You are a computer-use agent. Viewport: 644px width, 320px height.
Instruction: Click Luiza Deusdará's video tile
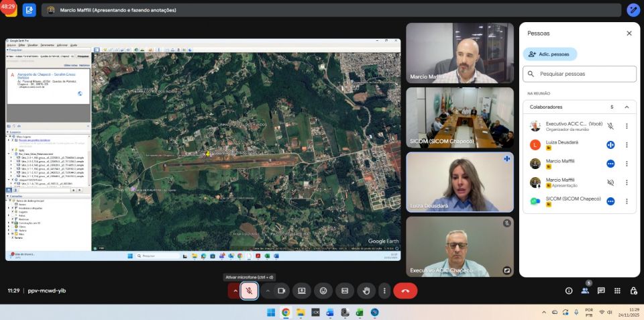tap(460, 182)
